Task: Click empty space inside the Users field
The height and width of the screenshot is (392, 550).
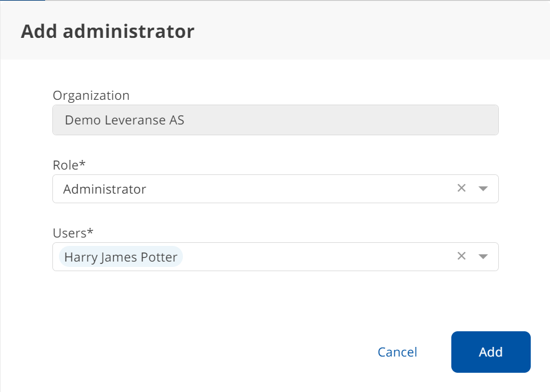Action: 313,257
